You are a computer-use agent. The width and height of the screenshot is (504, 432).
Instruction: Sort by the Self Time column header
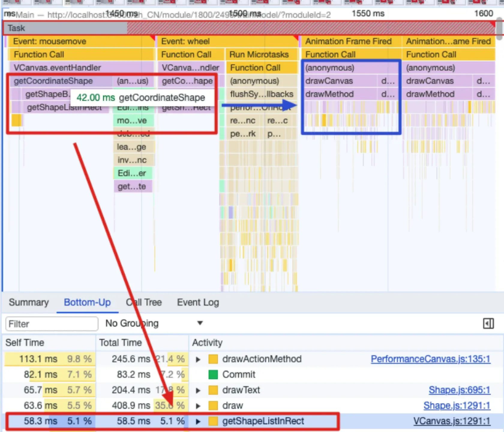25,343
